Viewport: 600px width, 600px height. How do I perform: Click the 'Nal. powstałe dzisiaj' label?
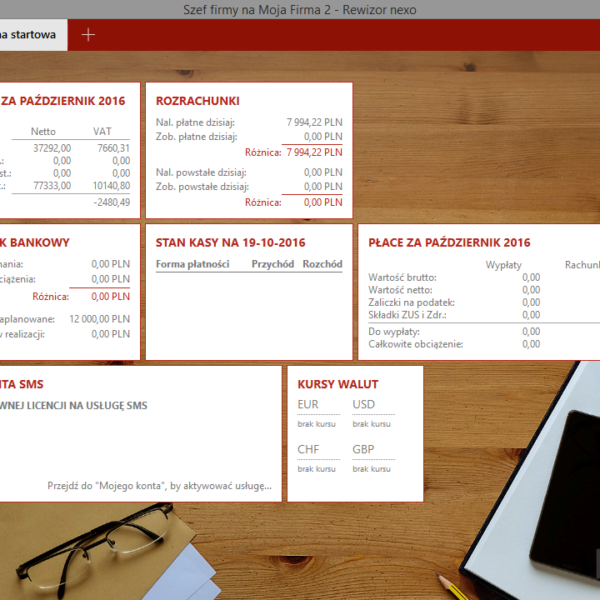[x=201, y=173]
